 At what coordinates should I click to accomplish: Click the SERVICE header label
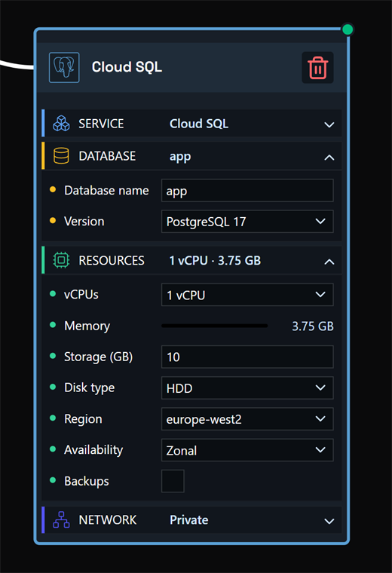coord(101,124)
